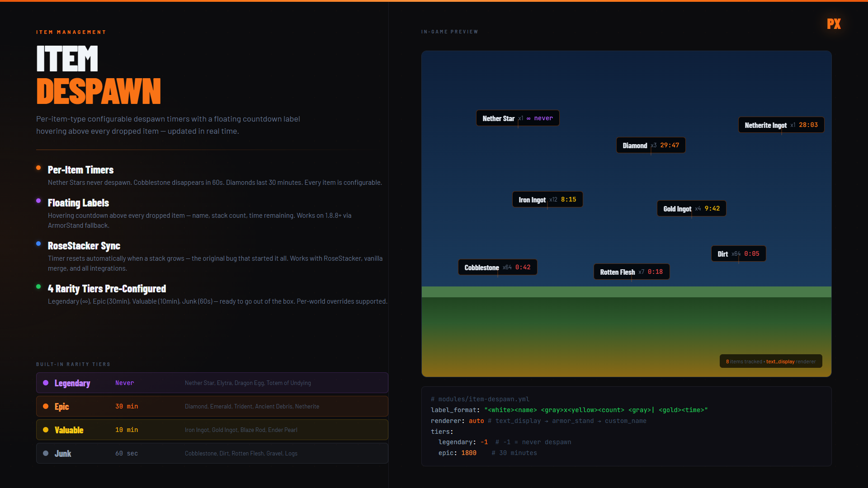
Task: Click the yellow dot beside Valuable
Action: pyautogui.click(x=46, y=430)
